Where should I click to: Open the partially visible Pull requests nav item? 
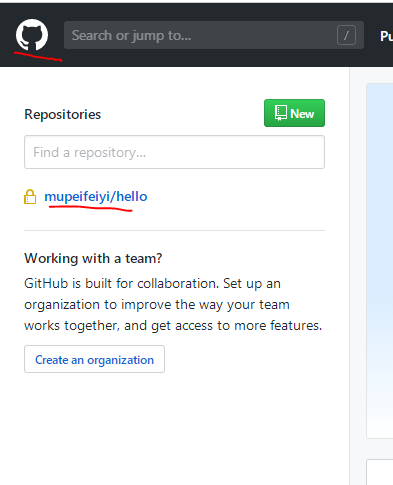tap(386, 36)
